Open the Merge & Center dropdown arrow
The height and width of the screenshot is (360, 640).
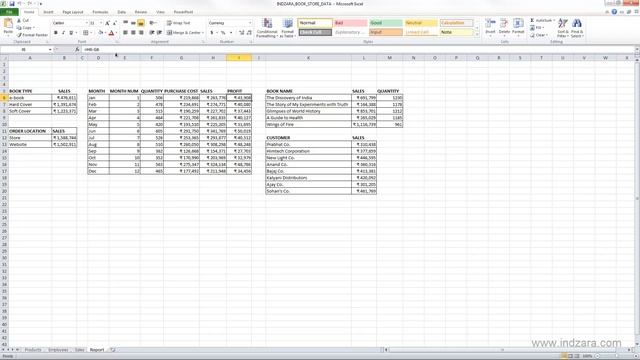pyautogui.click(x=202, y=33)
